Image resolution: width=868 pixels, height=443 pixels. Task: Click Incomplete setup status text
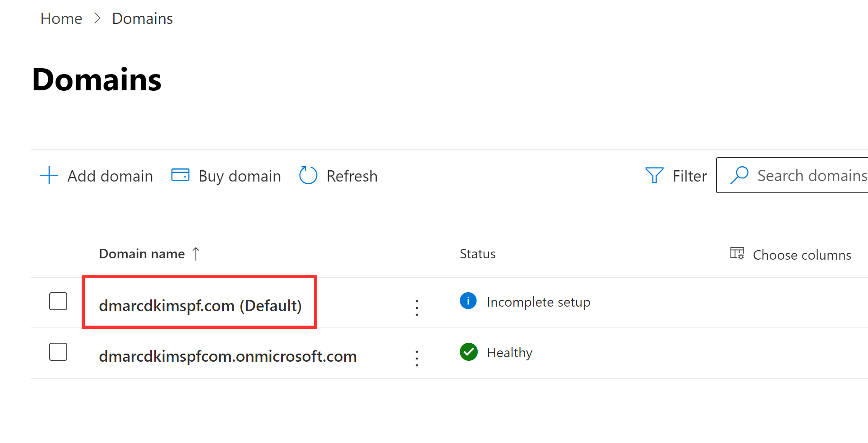click(539, 302)
